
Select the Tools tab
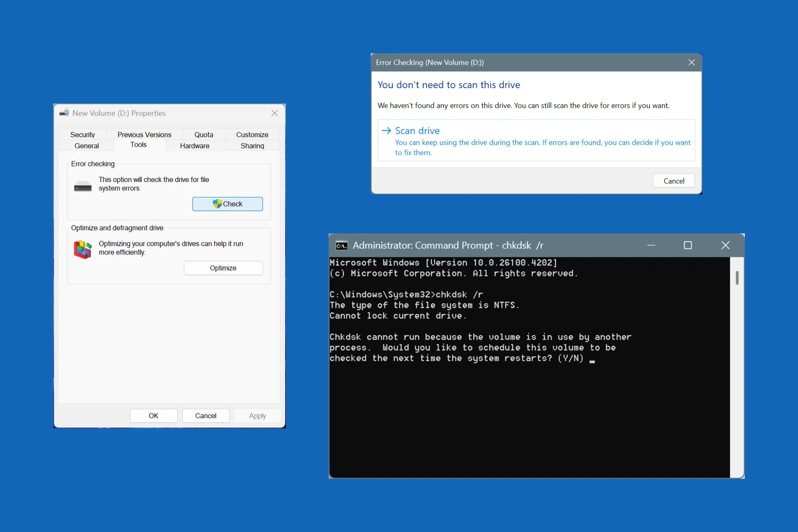[138, 145]
